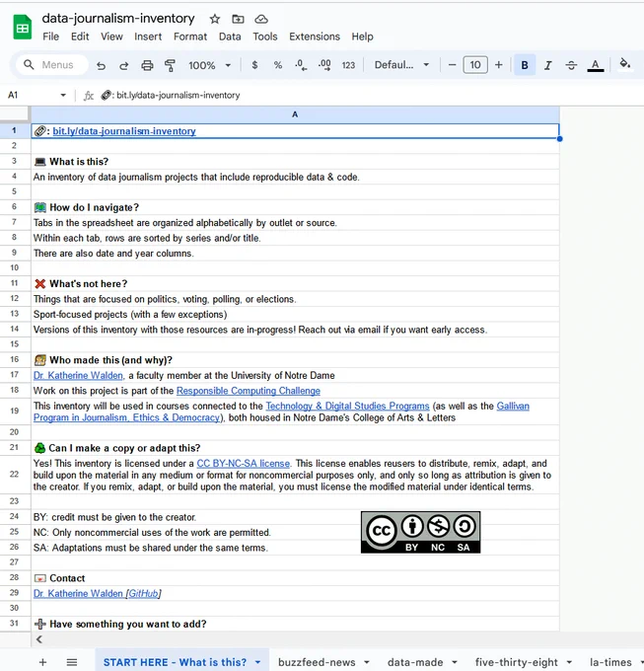Open five-thirty-eight tab dropdown arrow

click(569, 662)
